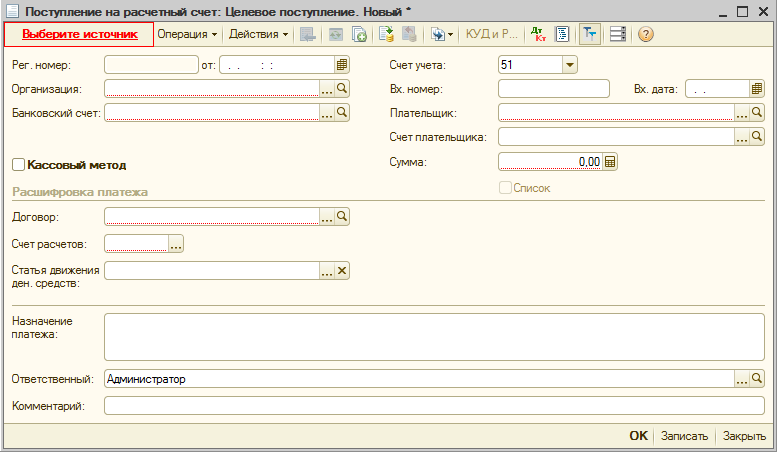Click the Счет учета field showing 51

point(530,65)
